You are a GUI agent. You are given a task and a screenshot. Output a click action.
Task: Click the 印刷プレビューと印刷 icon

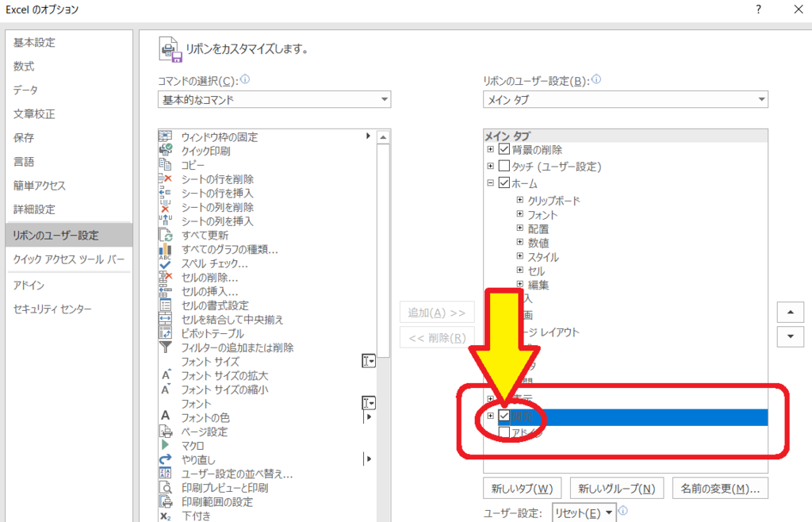click(165, 487)
